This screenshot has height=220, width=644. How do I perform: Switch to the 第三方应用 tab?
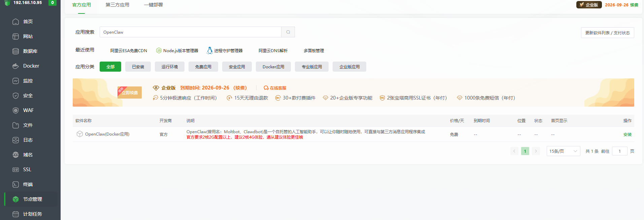pyautogui.click(x=117, y=5)
